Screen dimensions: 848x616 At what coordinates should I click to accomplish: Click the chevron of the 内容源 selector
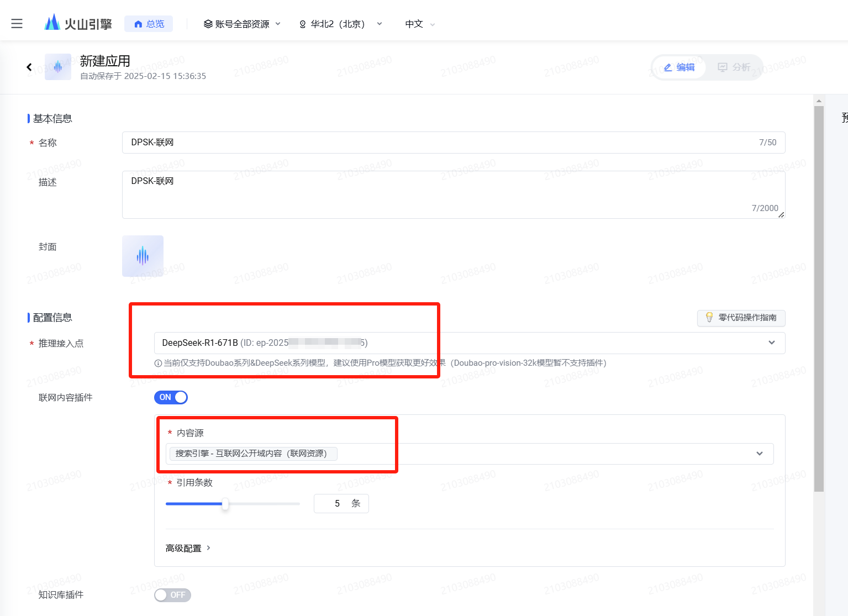[x=760, y=454]
